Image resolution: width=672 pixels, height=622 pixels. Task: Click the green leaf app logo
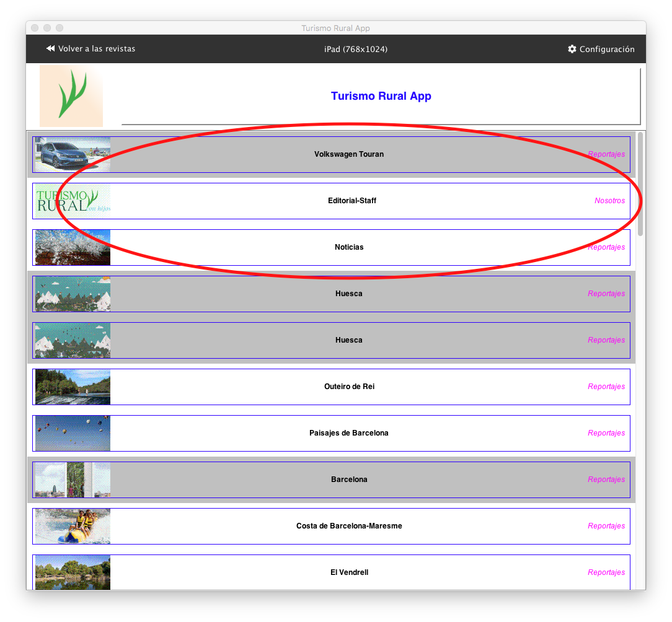pos(71,96)
